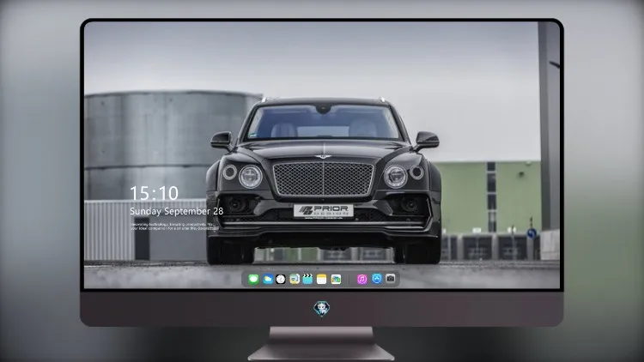Launch the clapperboard video app in dock

[x=307, y=279]
